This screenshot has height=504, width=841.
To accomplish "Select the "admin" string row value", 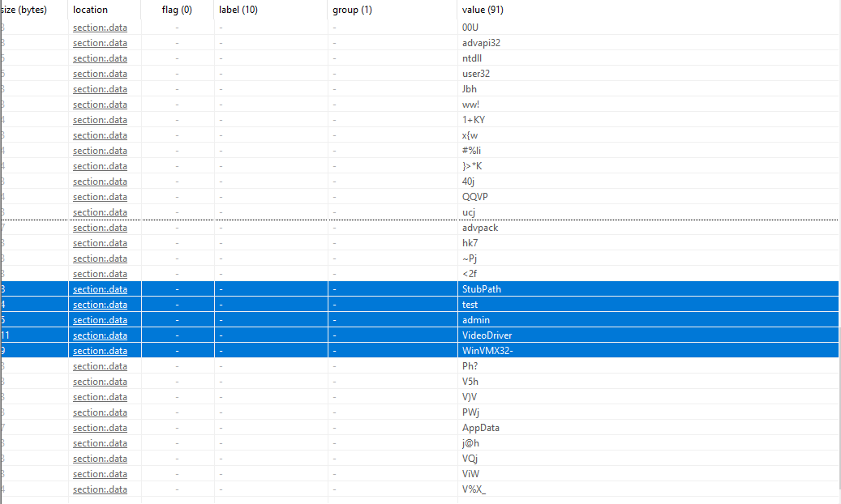I will coord(476,320).
